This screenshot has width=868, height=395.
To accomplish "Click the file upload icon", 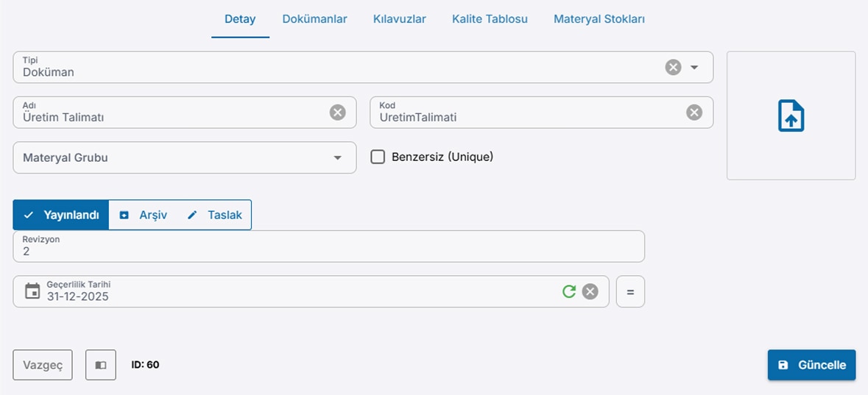I will tap(791, 115).
